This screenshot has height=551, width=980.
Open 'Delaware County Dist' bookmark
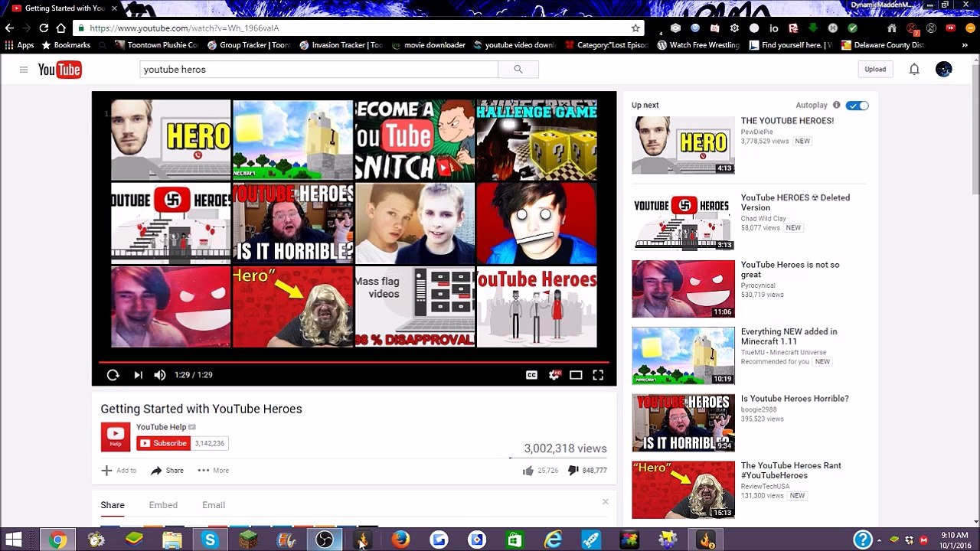[x=883, y=45]
